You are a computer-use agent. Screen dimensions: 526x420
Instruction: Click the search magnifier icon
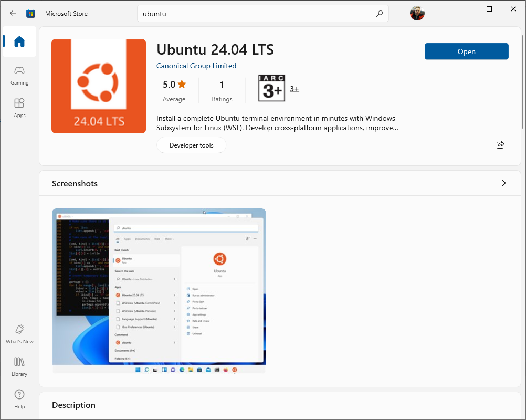(380, 14)
